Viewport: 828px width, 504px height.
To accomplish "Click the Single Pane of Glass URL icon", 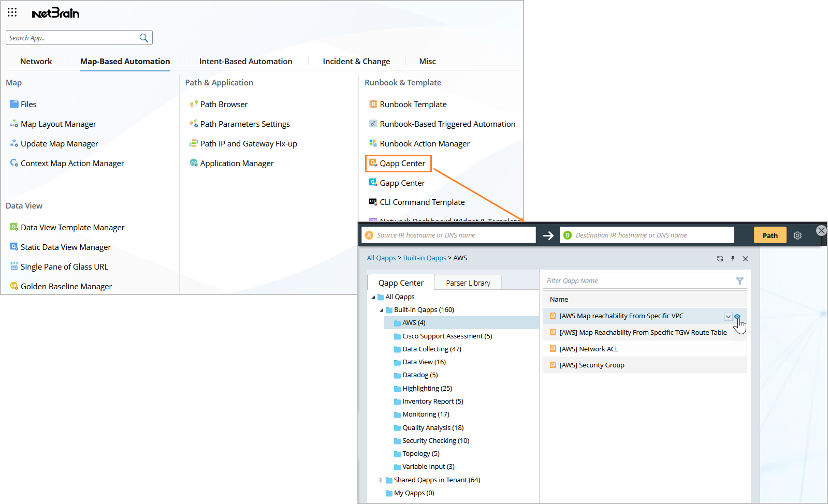I will pyautogui.click(x=14, y=266).
